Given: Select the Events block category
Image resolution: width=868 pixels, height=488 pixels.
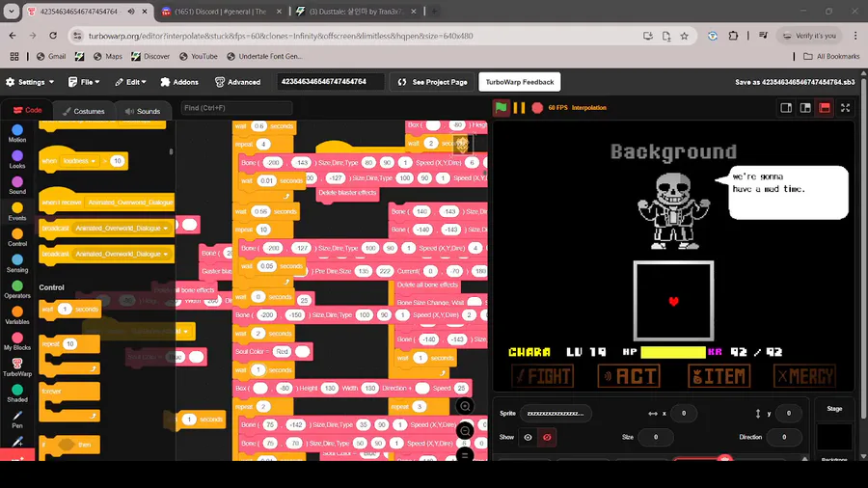Looking at the screenshot, I should point(17,211).
